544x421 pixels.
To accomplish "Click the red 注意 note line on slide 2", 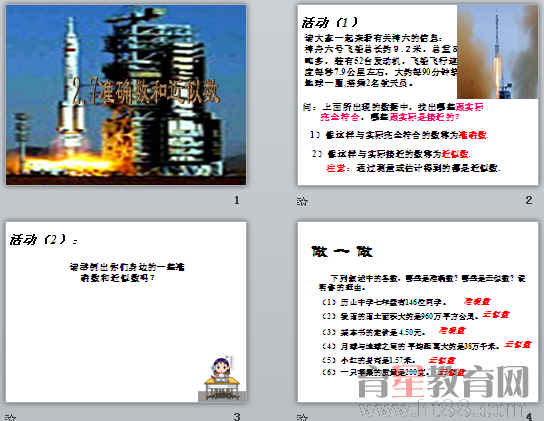I will pyautogui.click(x=413, y=168).
